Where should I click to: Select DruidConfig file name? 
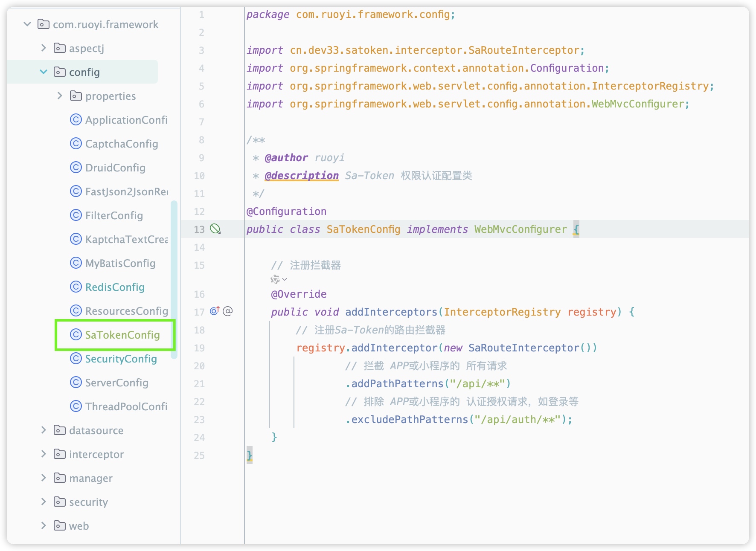(115, 168)
